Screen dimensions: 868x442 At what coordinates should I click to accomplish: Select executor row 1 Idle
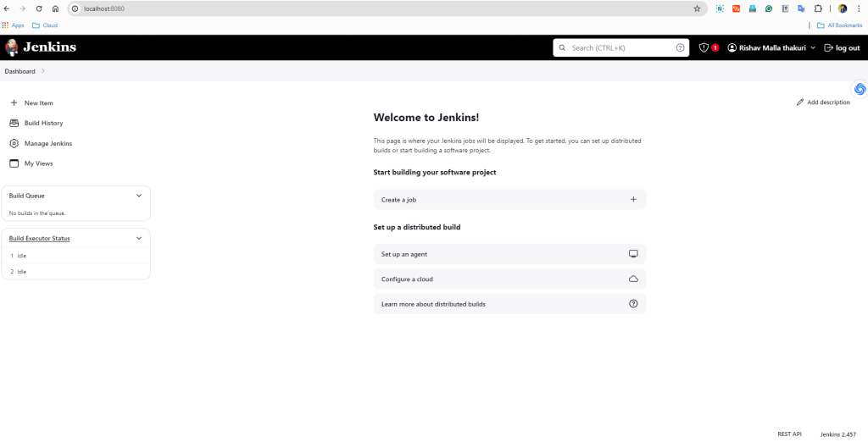pos(75,256)
